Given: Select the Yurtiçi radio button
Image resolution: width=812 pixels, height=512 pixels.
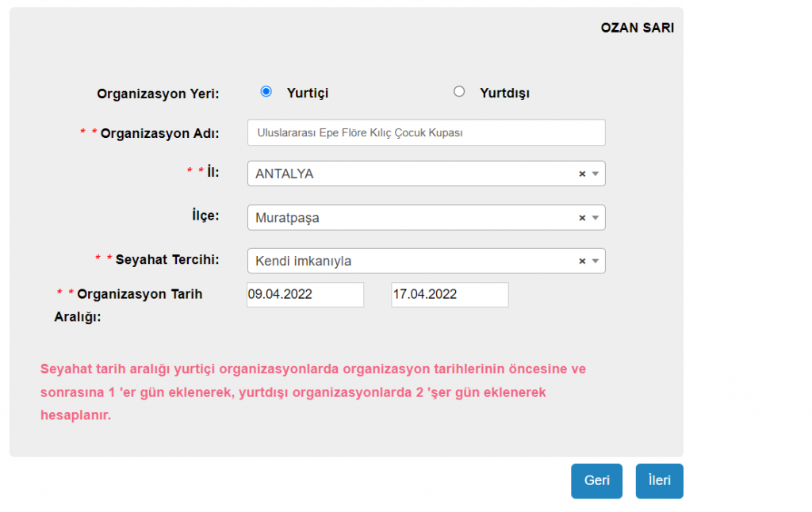Looking at the screenshot, I should tap(266, 91).
